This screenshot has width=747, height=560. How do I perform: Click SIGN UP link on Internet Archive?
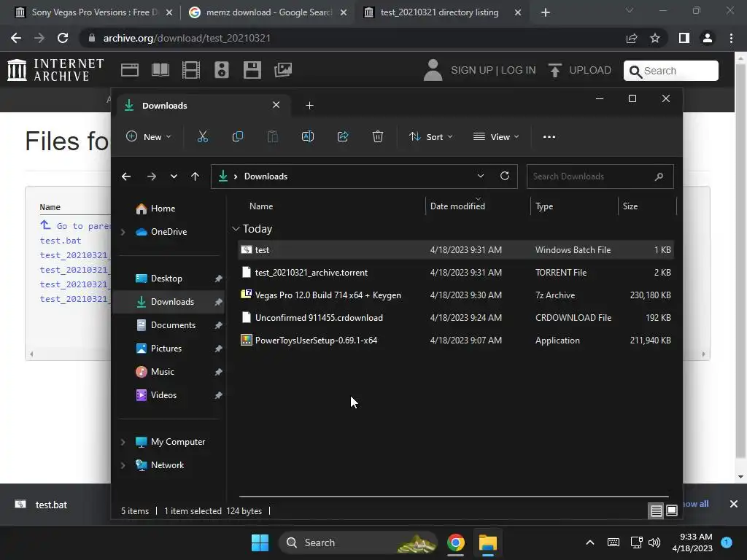[x=472, y=70]
